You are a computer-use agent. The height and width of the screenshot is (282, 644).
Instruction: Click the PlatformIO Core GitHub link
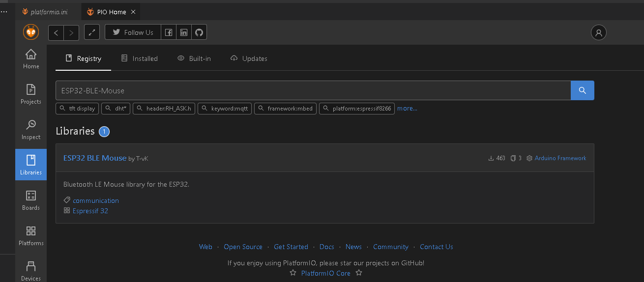tap(326, 273)
